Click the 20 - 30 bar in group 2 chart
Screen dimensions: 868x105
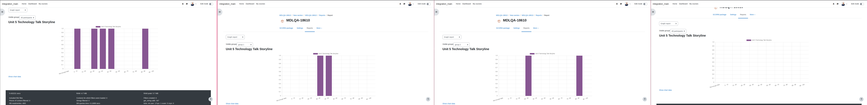[x=528, y=76]
